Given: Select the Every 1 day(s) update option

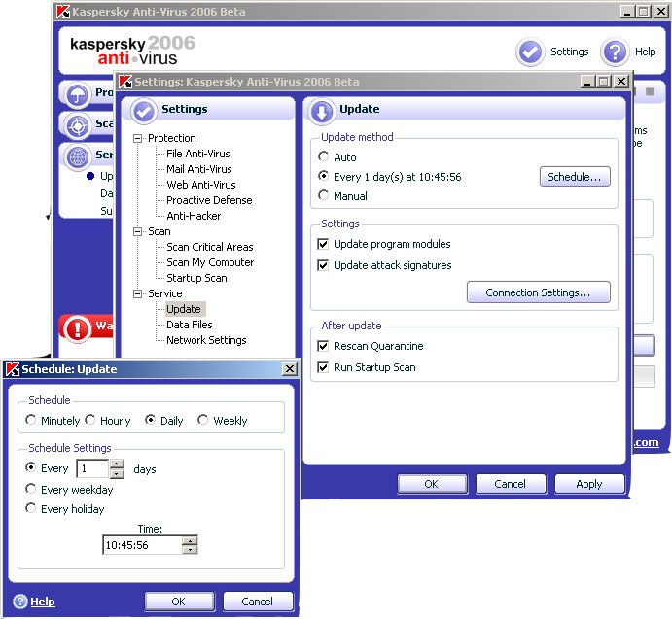Looking at the screenshot, I should coord(324,176).
